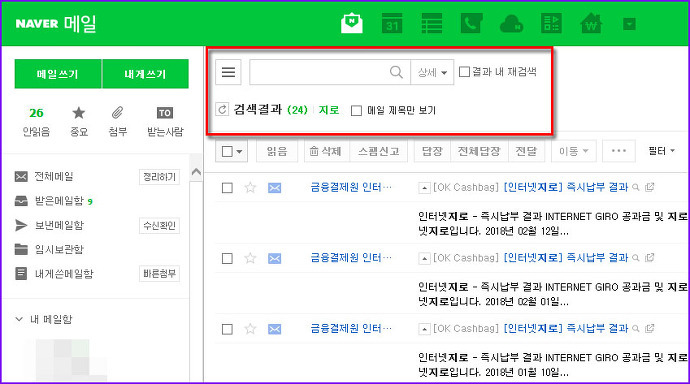Collapse the 내 메일함 section chevron
Screen dimensions: 690x384
pos(19,319)
